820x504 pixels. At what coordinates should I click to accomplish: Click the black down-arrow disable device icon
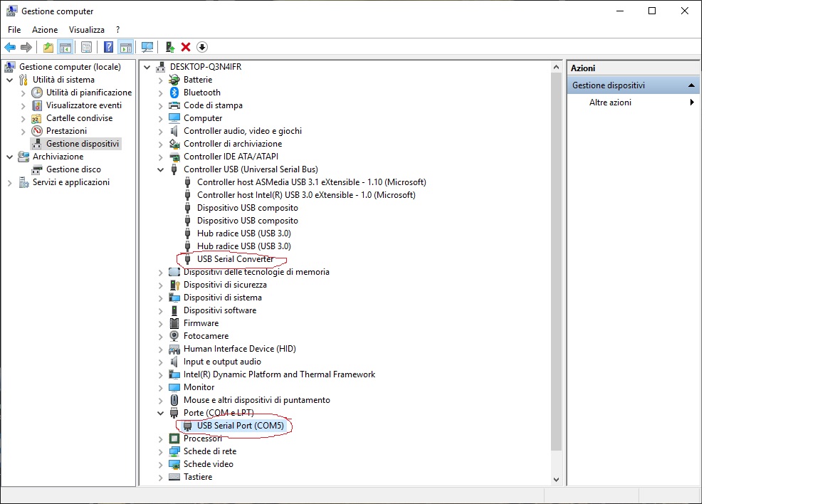[x=202, y=47]
